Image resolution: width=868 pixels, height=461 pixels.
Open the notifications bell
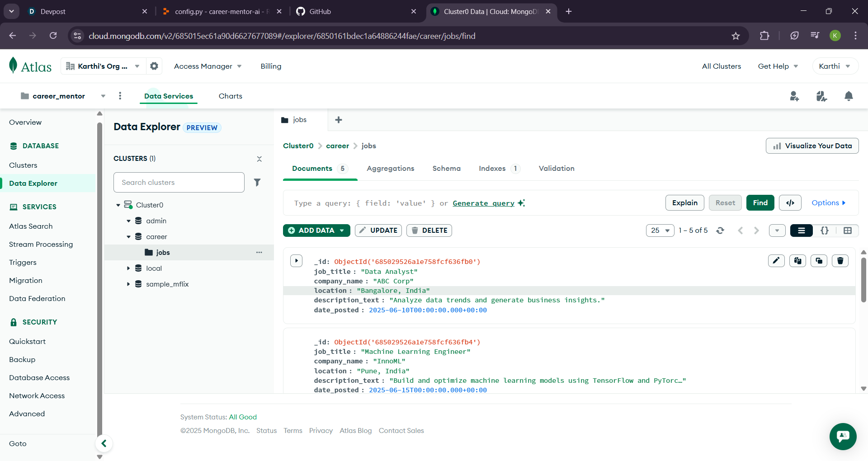(849, 96)
